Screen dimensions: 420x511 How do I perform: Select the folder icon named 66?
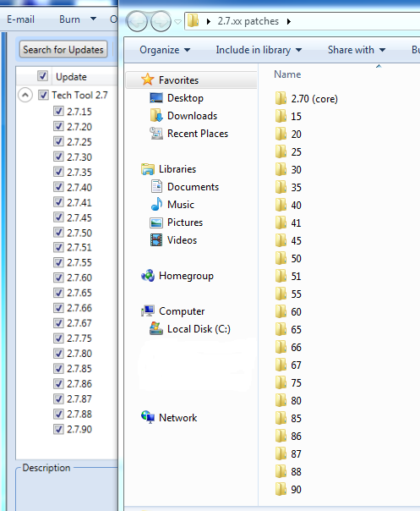tap(281, 347)
